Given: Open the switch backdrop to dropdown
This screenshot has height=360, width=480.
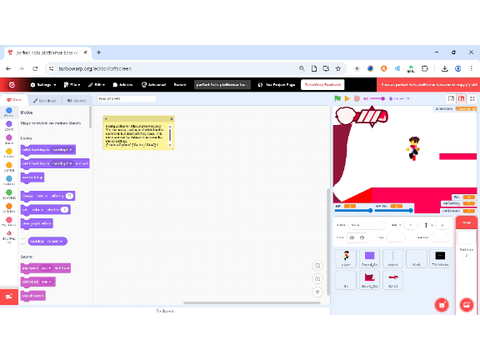Looking at the screenshot, I should click(63, 150).
